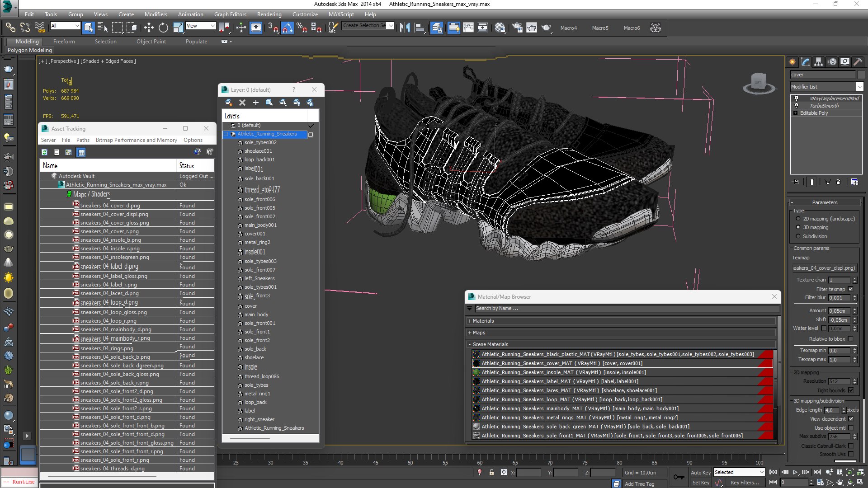Open the Hierarchy command panel tab
868x488 pixels.
click(x=819, y=62)
